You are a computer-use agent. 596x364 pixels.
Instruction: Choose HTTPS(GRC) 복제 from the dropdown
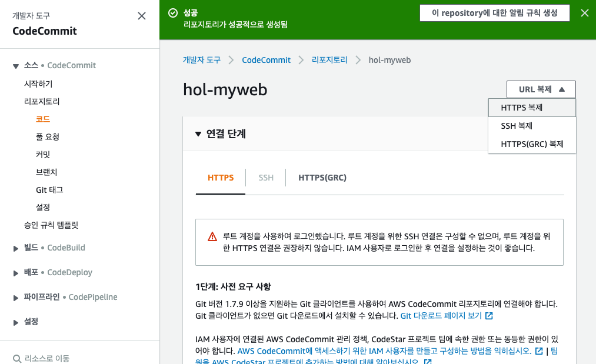(x=532, y=144)
